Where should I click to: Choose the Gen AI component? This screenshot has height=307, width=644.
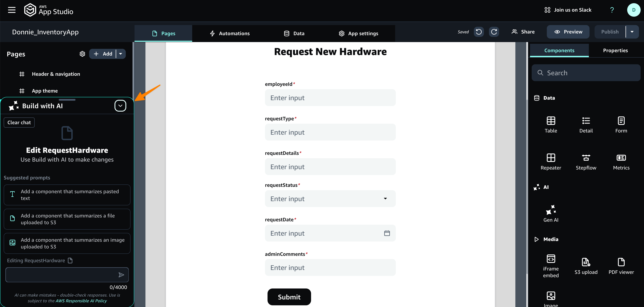[x=551, y=210]
